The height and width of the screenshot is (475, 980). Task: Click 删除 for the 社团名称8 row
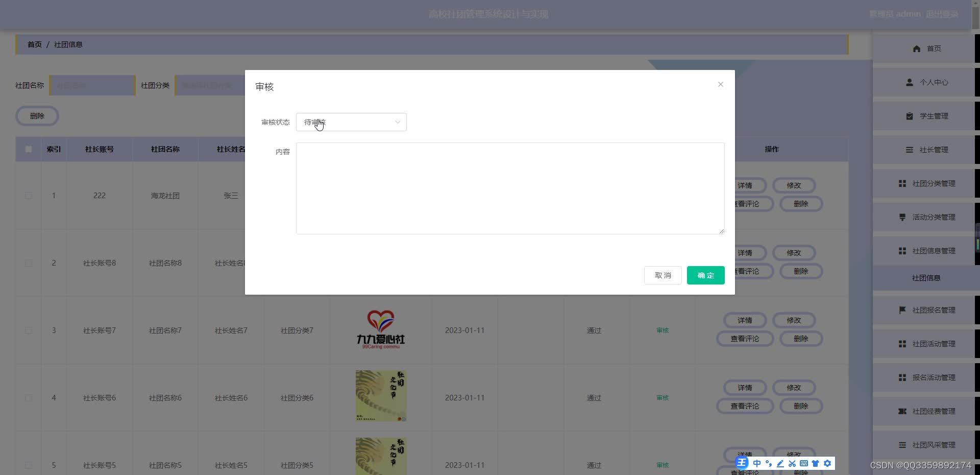(801, 271)
